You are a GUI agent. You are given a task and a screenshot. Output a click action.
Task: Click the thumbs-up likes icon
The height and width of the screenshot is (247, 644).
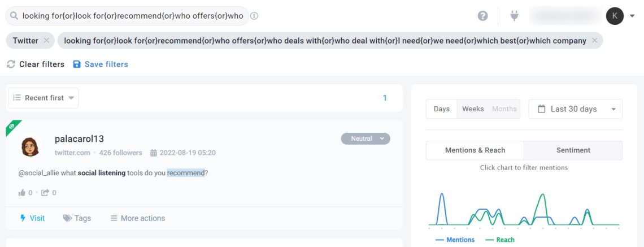point(22,193)
